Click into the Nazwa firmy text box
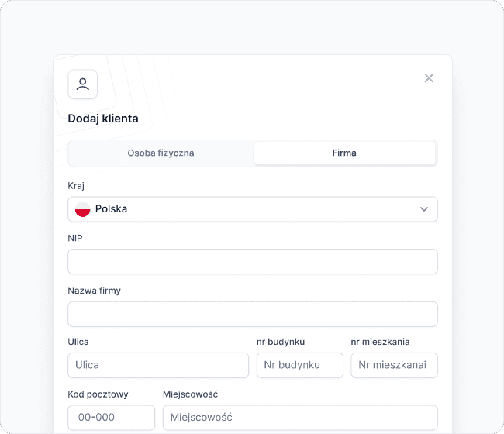 tap(252, 314)
